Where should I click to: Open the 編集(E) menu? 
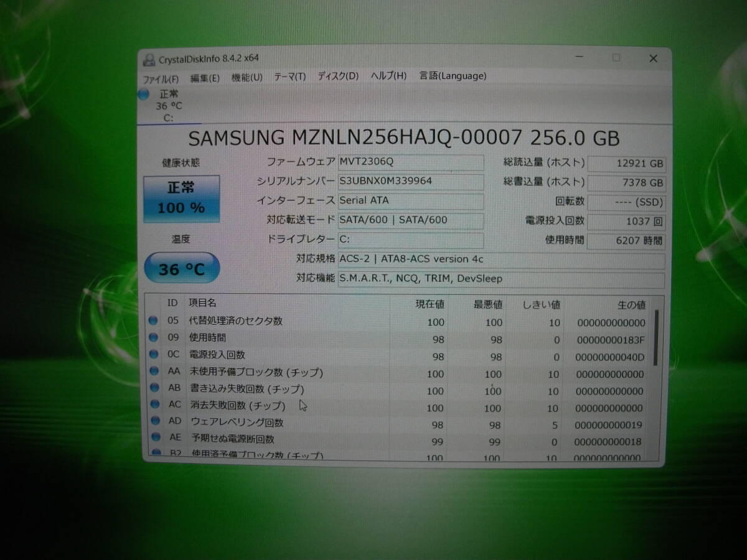tap(205, 78)
